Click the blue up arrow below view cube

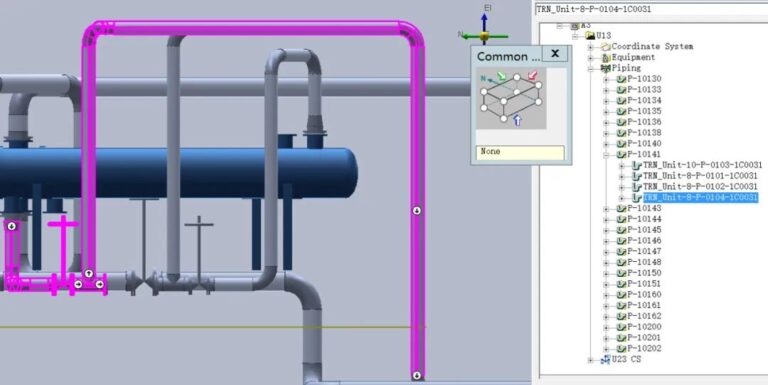(x=518, y=120)
